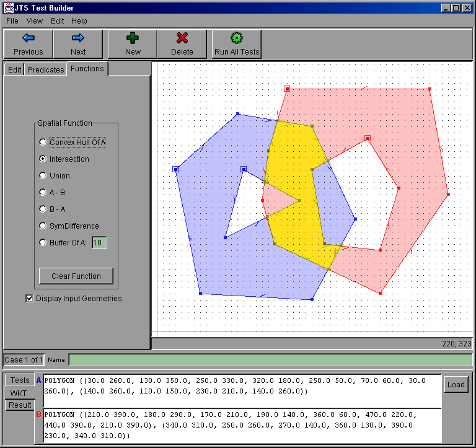
Task: Close the JTS Test Builder window
Action: coord(467,8)
